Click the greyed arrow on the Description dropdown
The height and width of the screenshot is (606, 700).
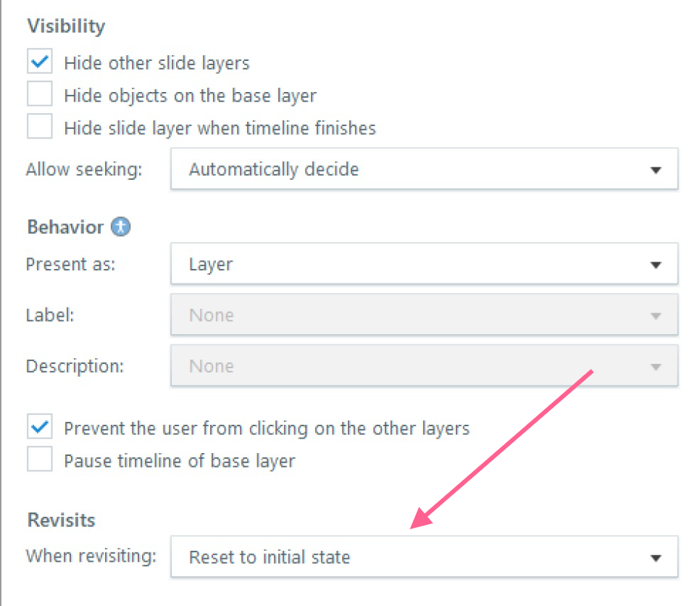(x=656, y=366)
